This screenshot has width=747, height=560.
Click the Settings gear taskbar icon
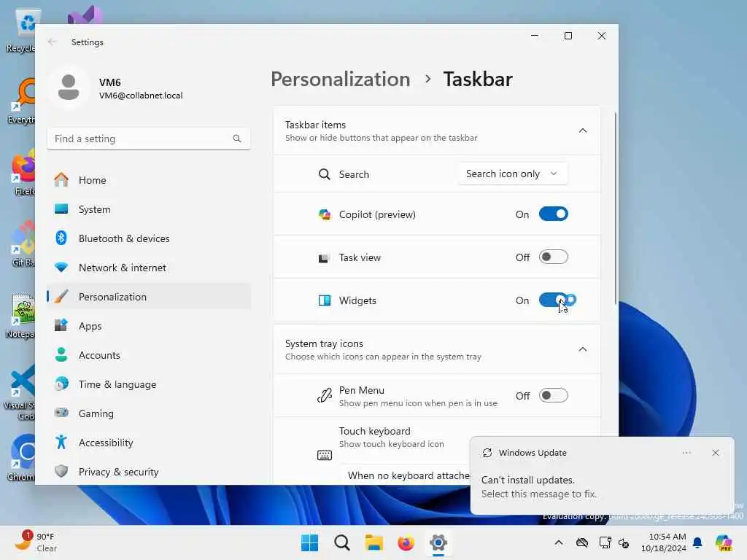click(x=438, y=542)
